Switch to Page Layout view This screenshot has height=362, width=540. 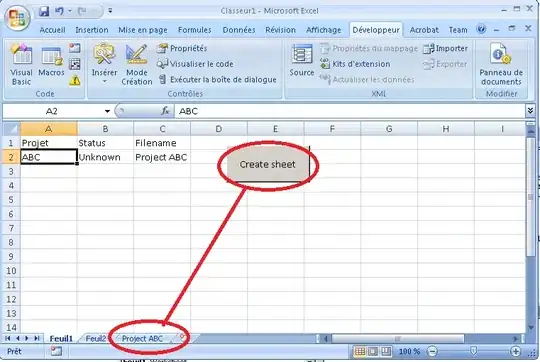pyautogui.click(x=373, y=351)
